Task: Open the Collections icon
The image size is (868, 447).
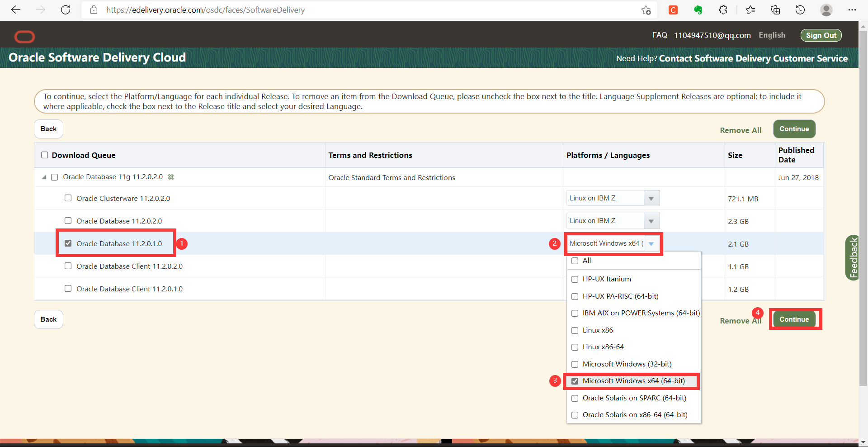Action: pos(775,10)
